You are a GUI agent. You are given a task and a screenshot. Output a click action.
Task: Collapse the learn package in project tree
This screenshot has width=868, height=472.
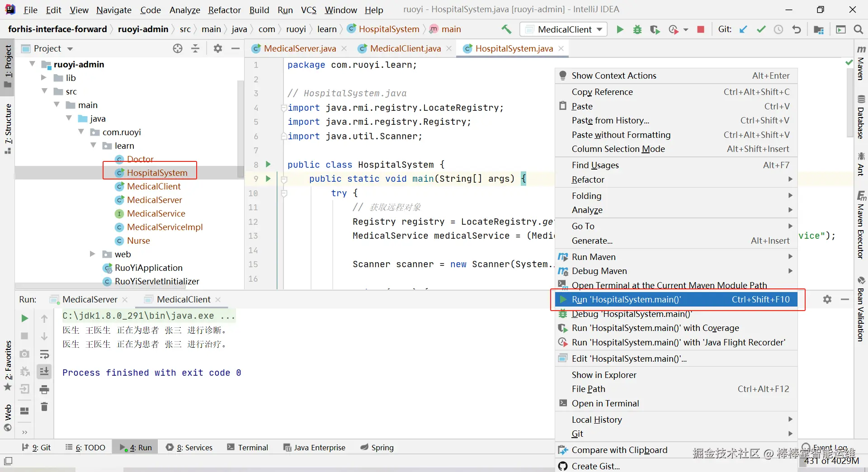pos(94,146)
